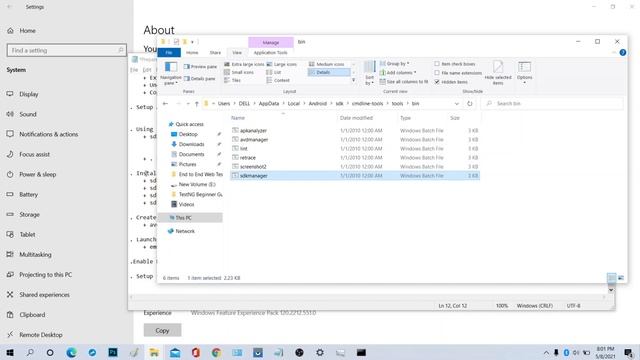Open Desktop in navigation pane
The width and height of the screenshot is (640, 360).
[188, 134]
